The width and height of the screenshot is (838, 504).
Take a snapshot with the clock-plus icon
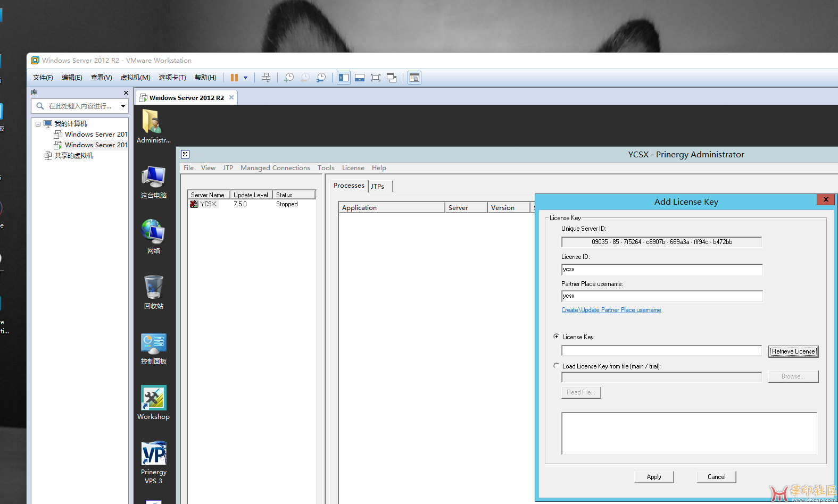[x=289, y=78]
